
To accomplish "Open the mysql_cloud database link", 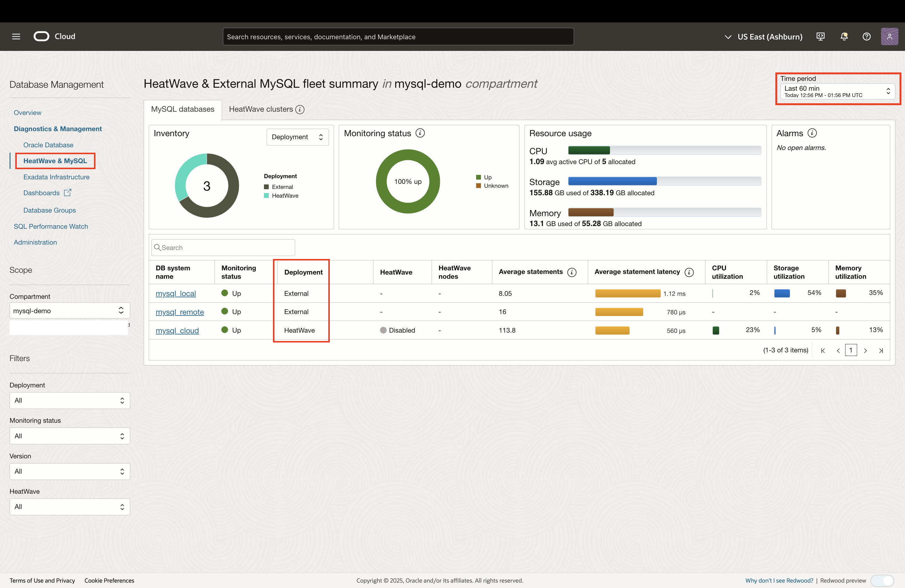I will 177,331.
